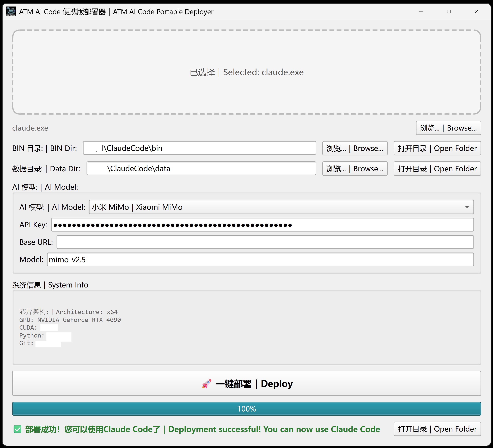This screenshot has width=493, height=448.
Task: Click the Python line in System Info
Action: click(x=45, y=335)
